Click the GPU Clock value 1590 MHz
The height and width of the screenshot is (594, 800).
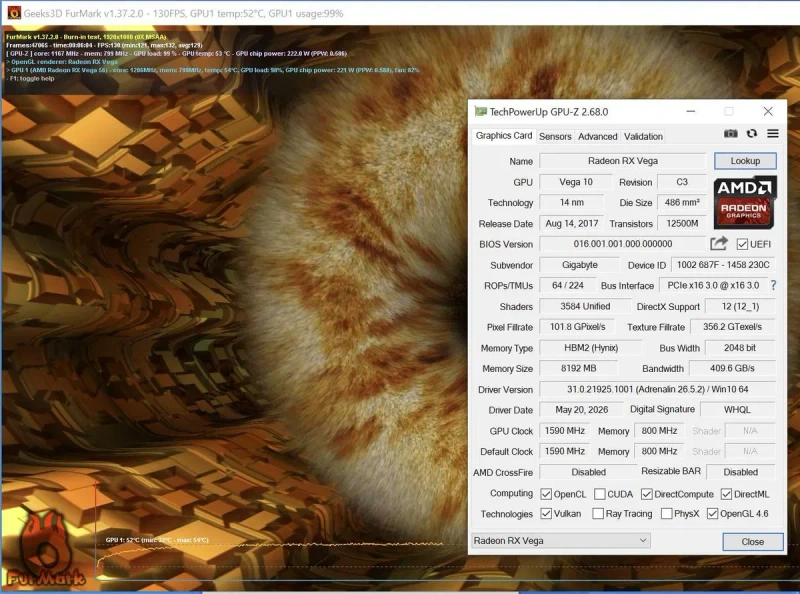[x=564, y=431]
